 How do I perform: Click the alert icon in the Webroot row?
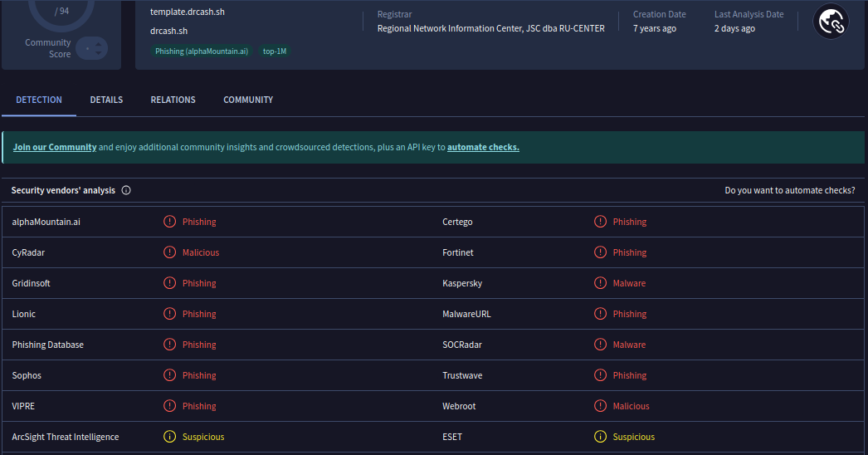pyautogui.click(x=600, y=406)
